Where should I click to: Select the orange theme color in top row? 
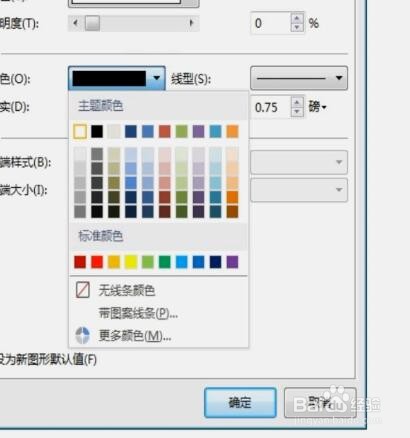(232, 131)
